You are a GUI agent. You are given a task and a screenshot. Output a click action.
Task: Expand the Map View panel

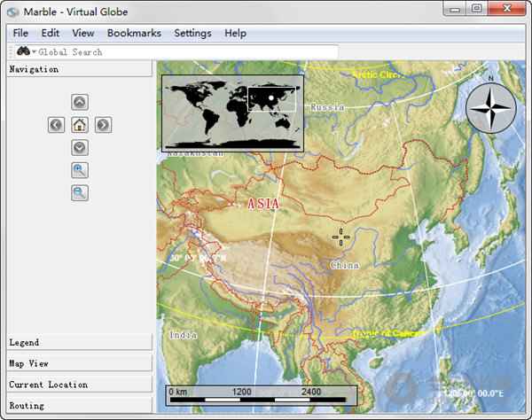pos(80,363)
